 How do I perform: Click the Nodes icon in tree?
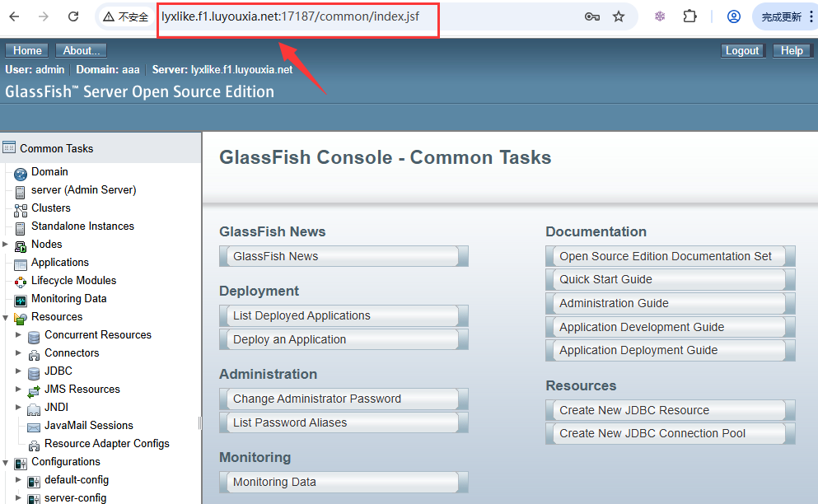(21, 246)
